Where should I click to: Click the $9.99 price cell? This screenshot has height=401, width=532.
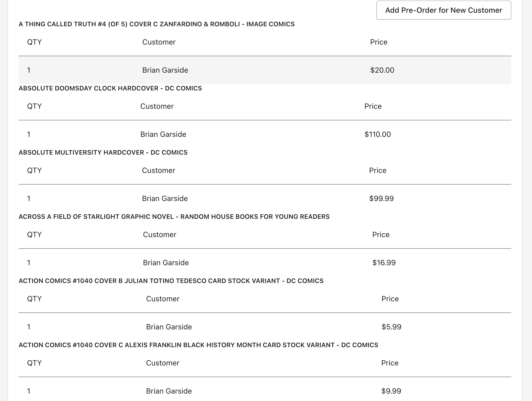click(x=391, y=391)
